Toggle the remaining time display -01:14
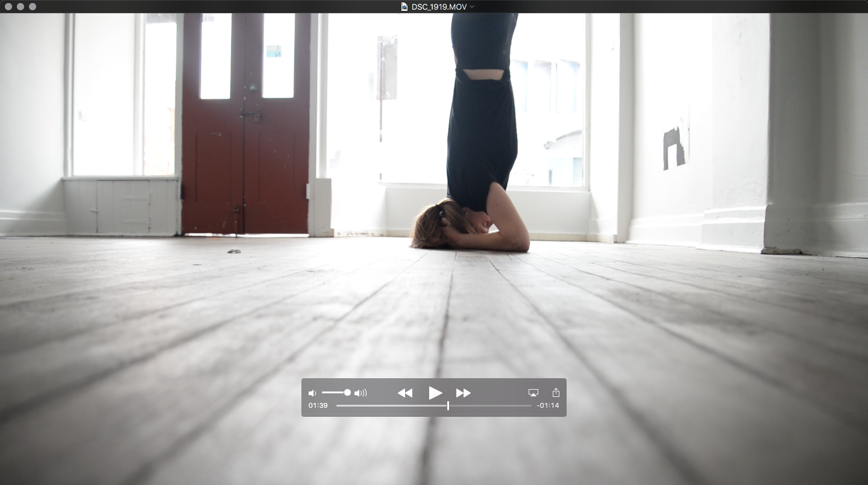The height and width of the screenshot is (485, 868). click(x=548, y=405)
